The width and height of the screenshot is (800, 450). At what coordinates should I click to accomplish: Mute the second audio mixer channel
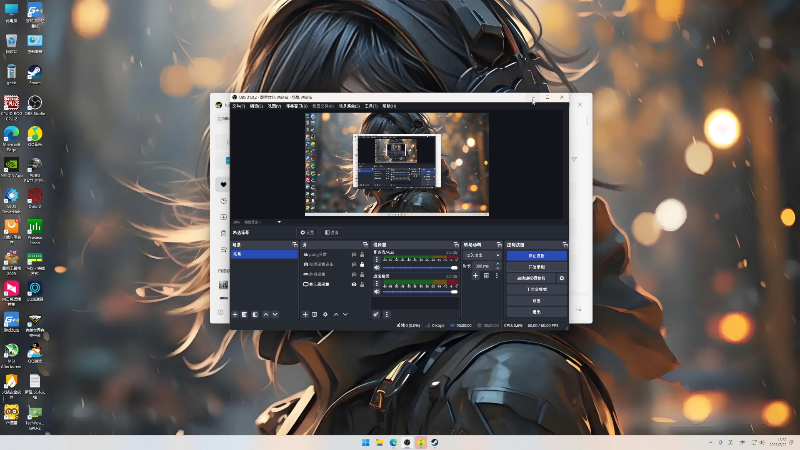(377, 291)
